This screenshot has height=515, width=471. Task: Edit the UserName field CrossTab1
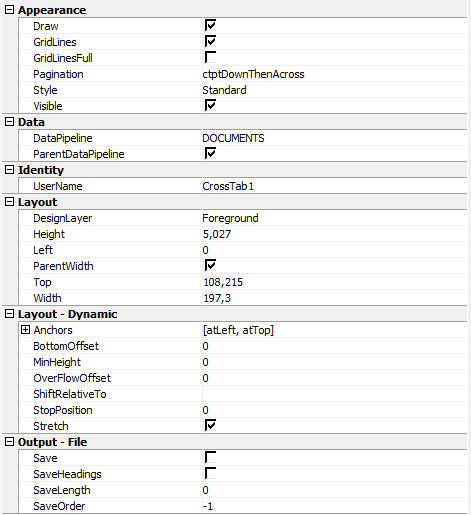(x=334, y=186)
